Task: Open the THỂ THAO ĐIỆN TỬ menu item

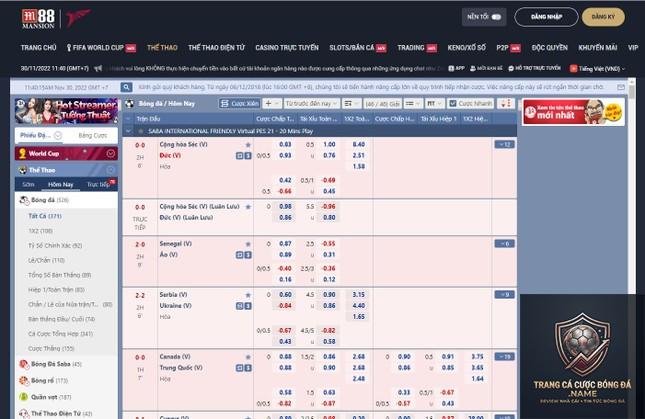Action: coord(216,48)
